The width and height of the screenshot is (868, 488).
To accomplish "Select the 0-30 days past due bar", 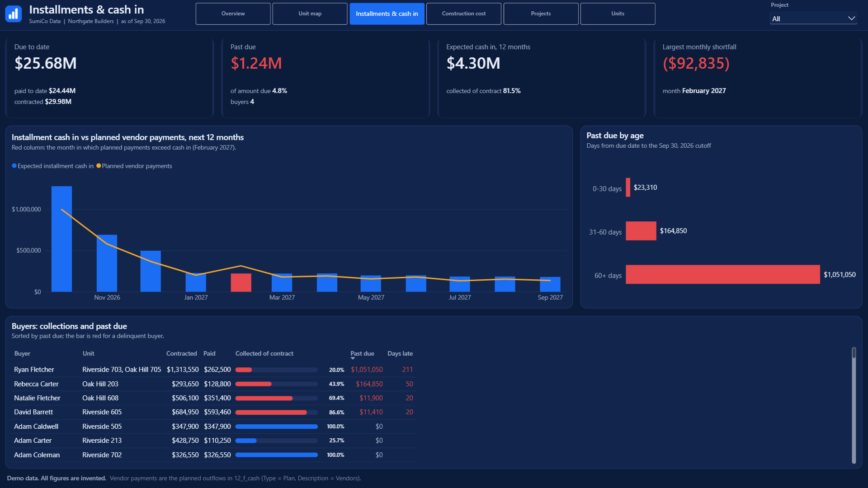I will (x=628, y=188).
